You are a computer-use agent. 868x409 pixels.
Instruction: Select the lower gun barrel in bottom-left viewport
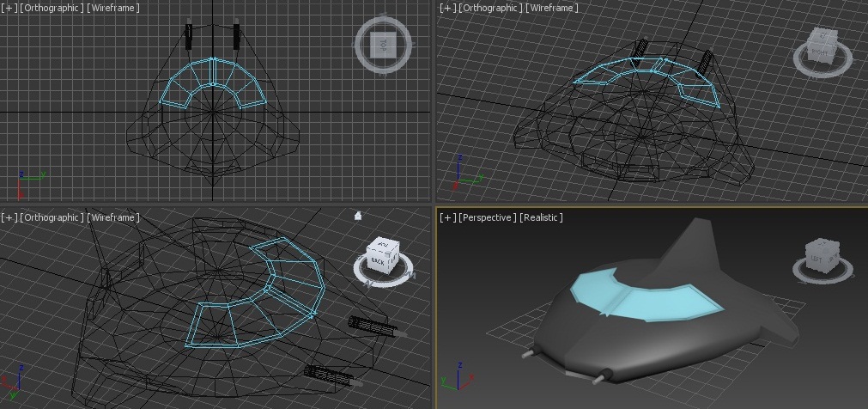tap(331, 375)
